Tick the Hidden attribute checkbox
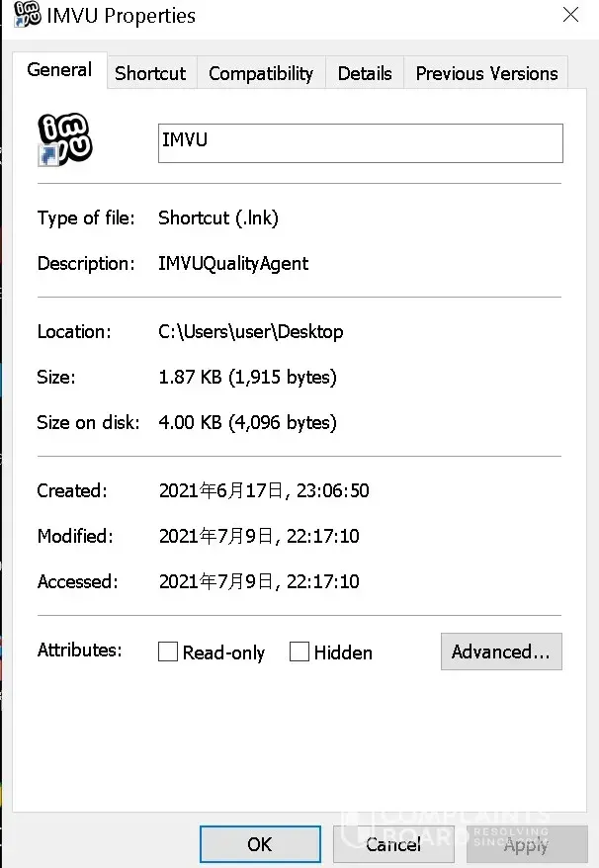This screenshot has width=599, height=868. point(299,652)
